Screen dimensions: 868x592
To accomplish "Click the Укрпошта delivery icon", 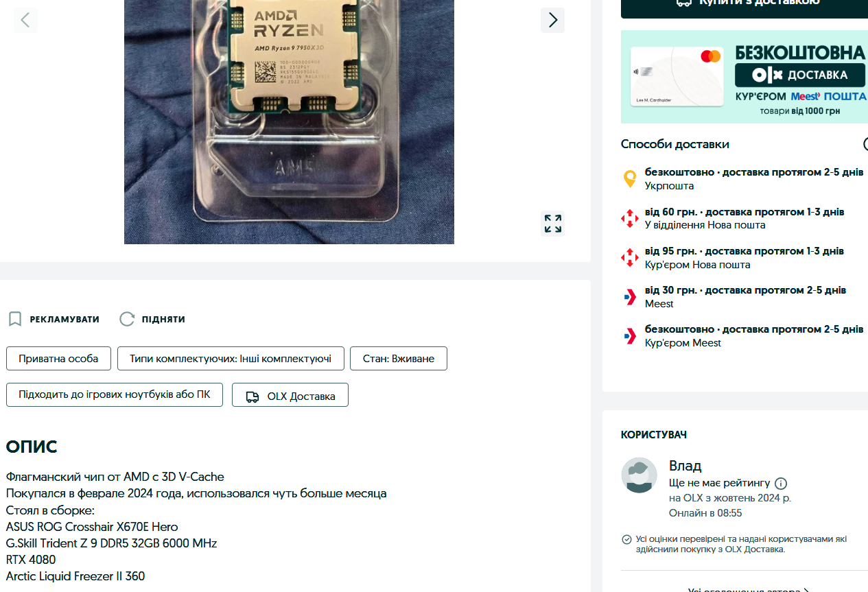I will coord(629,179).
